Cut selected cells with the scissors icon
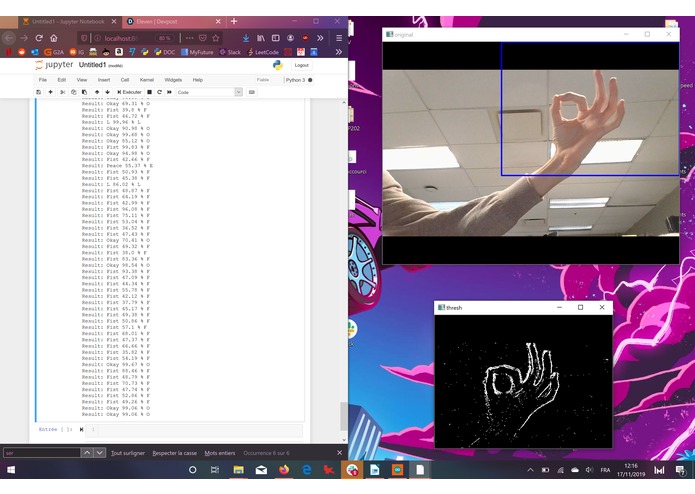The width and height of the screenshot is (695, 494). [x=62, y=92]
